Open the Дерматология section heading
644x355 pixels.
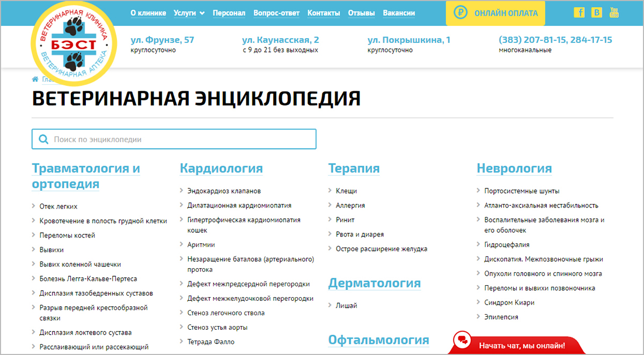coord(375,283)
